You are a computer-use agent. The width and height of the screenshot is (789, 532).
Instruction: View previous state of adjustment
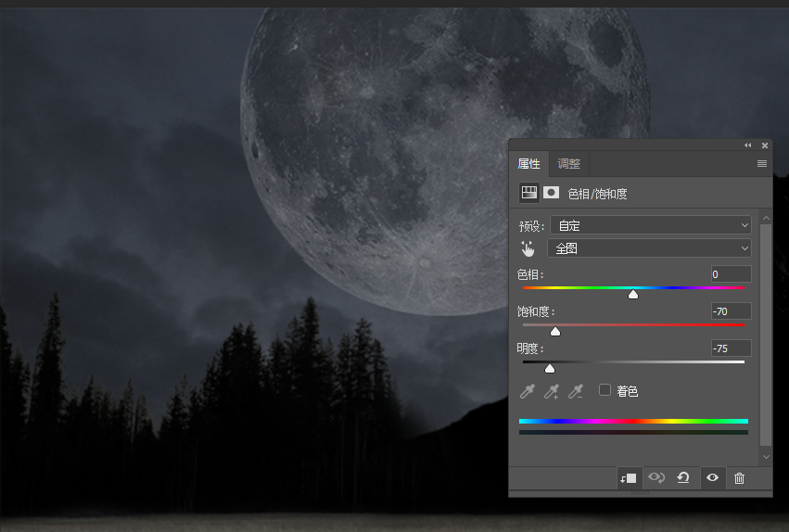coord(656,477)
